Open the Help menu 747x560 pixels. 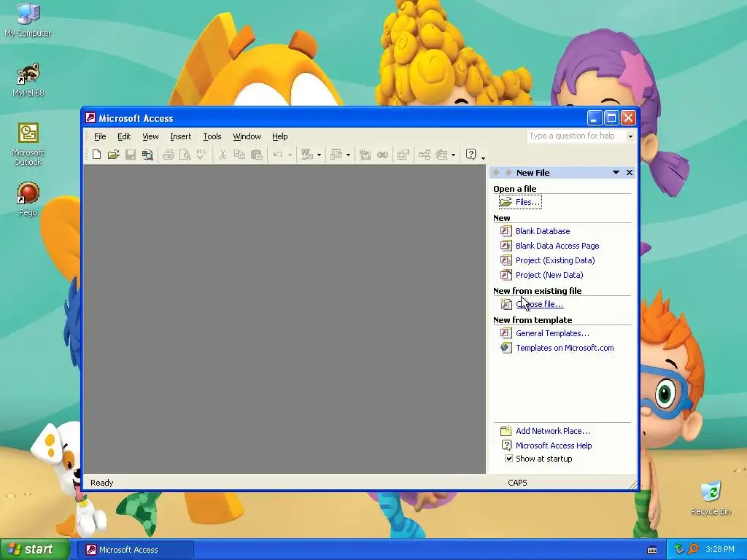279,136
